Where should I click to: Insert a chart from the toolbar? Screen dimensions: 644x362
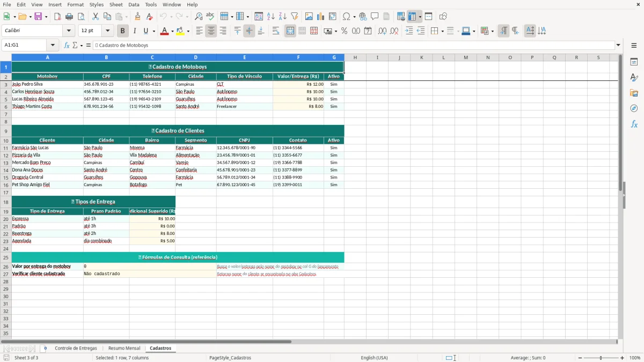coord(321,17)
